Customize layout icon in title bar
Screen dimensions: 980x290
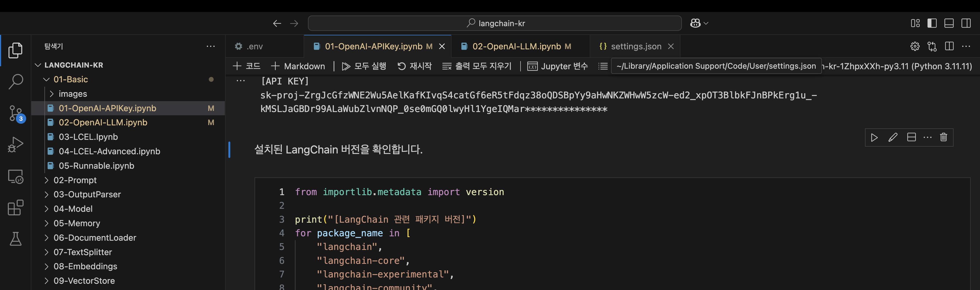tap(915, 24)
